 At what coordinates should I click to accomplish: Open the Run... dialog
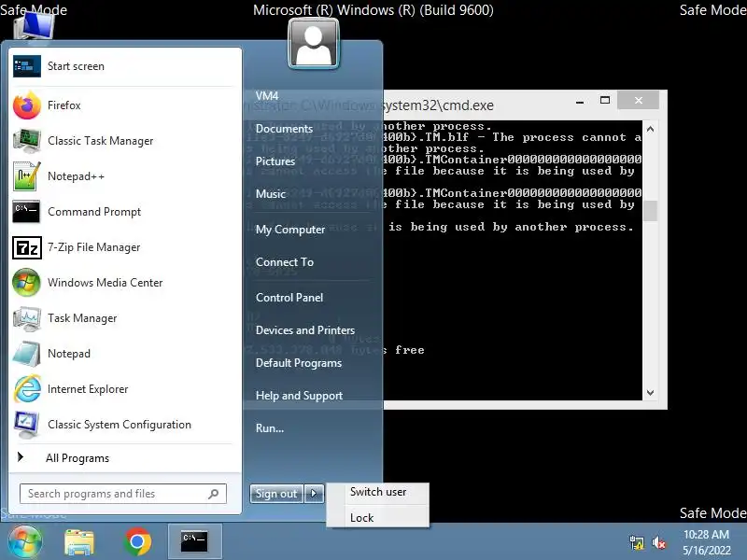pos(270,428)
